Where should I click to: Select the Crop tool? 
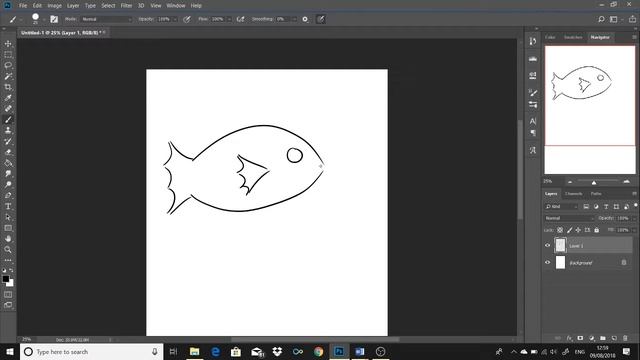coord(8,87)
